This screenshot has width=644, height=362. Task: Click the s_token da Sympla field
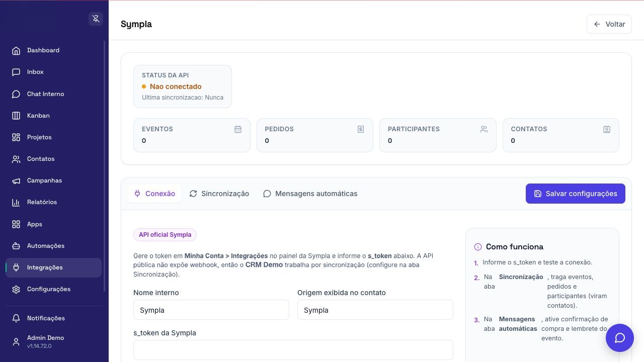tap(293, 350)
